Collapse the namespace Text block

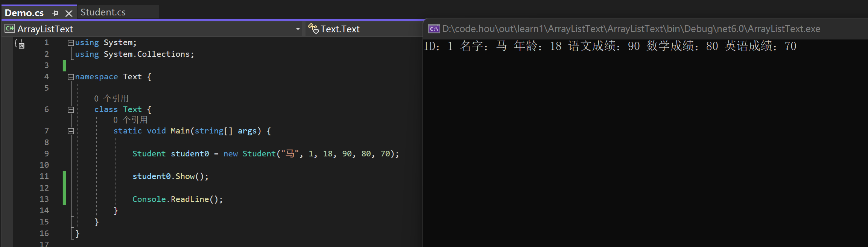pos(70,77)
